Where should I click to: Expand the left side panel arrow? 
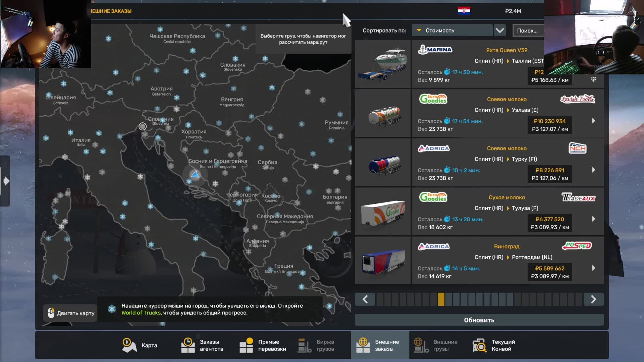(6, 181)
